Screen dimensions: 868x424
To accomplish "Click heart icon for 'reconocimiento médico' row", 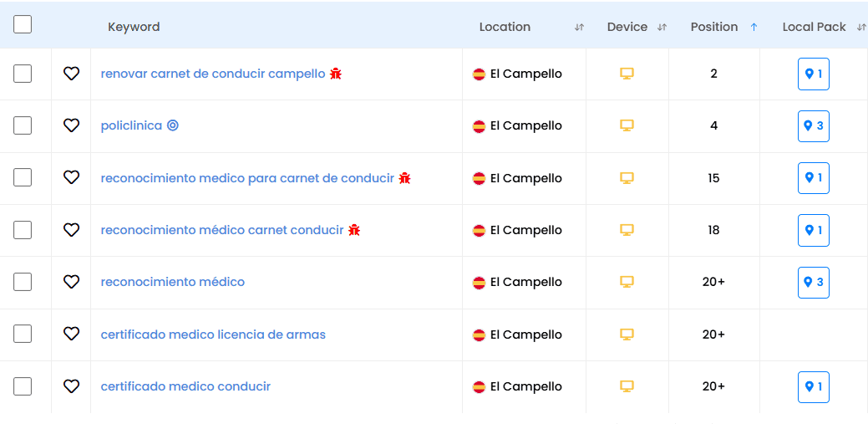I will (x=71, y=282).
